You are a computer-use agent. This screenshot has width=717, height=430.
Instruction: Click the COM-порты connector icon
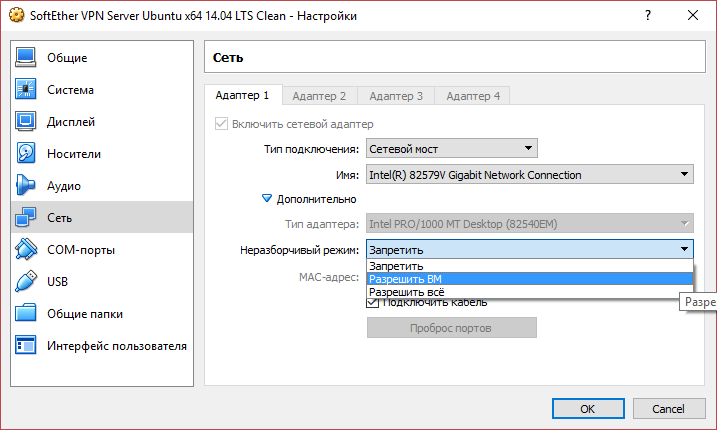26,249
